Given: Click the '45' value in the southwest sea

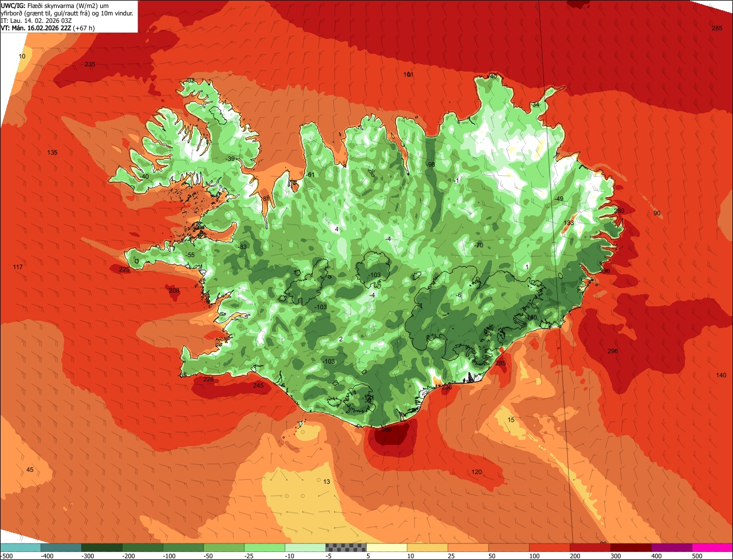Looking at the screenshot, I should 30,470.
